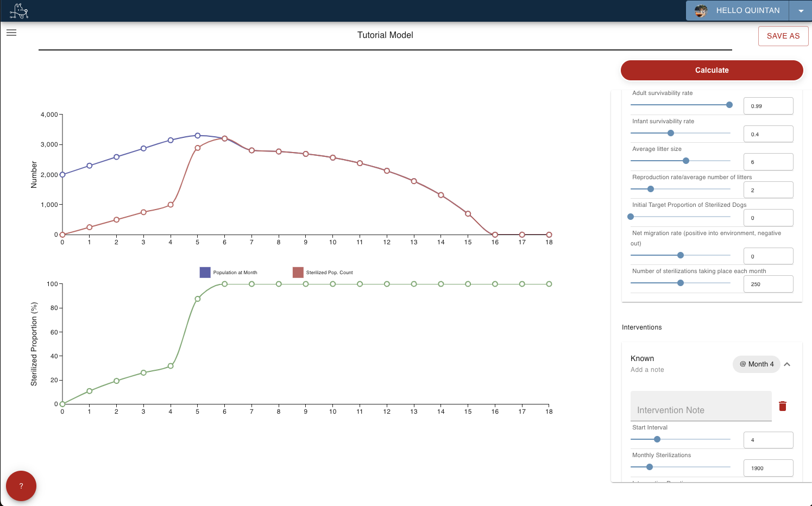Click the Intervention Note text field

click(701, 406)
